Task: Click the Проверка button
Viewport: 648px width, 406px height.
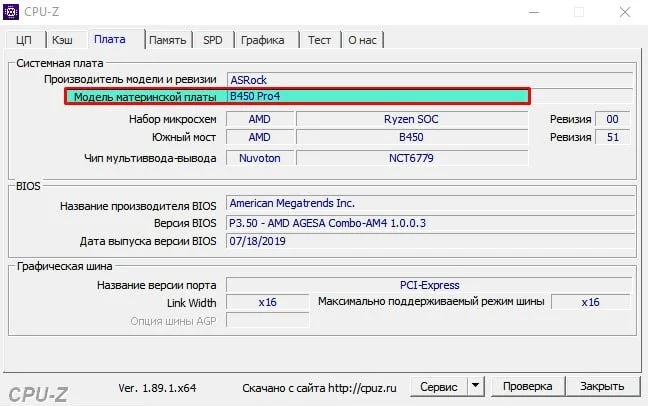Action: [528, 386]
